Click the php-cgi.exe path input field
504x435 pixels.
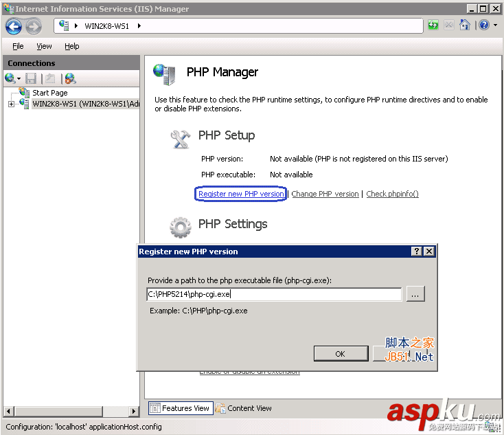point(274,294)
